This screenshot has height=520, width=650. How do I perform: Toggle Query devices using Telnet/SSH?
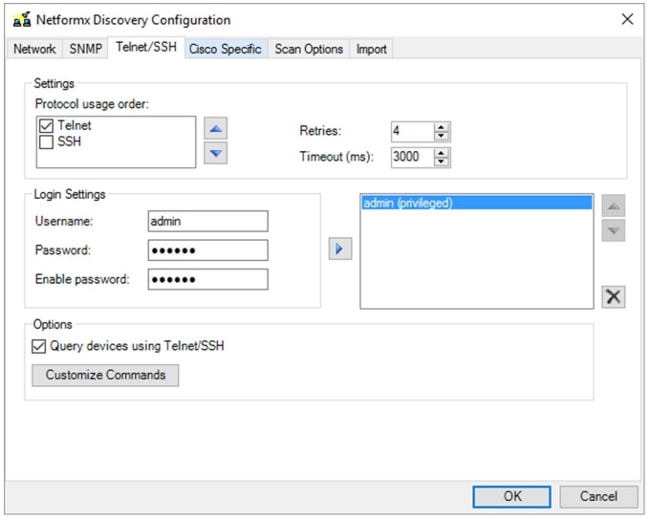tap(39, 346)
